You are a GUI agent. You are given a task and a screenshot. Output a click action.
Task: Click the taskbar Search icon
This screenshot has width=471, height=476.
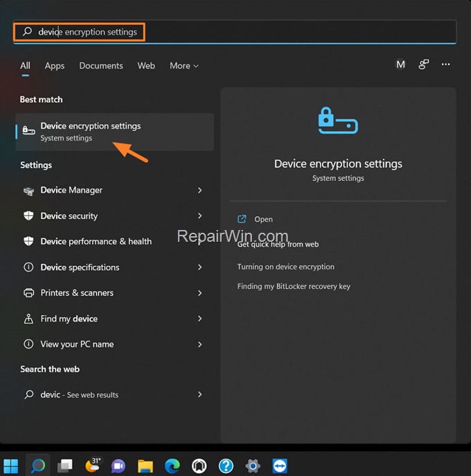pyautogui.click(x=38, y=466)
